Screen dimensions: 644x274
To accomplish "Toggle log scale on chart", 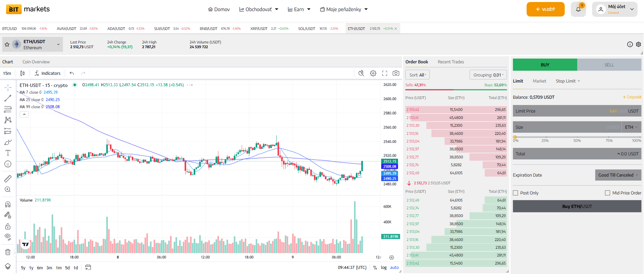I will tap(384, 268).
